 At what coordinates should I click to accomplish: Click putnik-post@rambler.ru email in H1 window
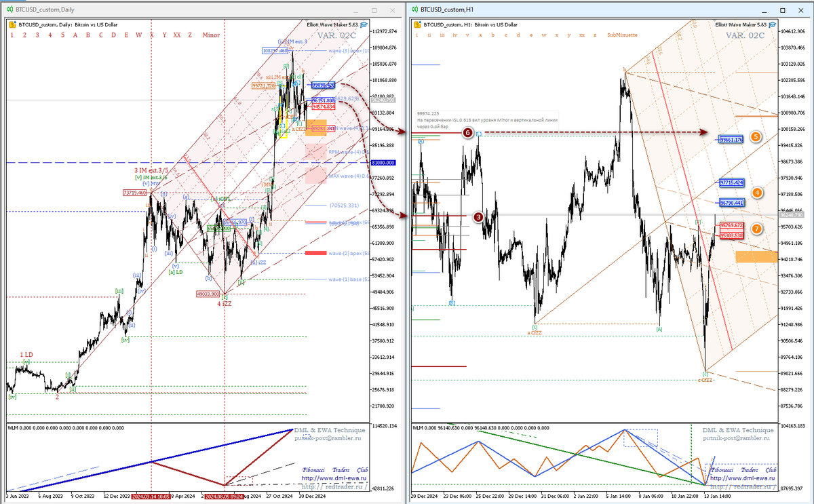tap(737, 438)
